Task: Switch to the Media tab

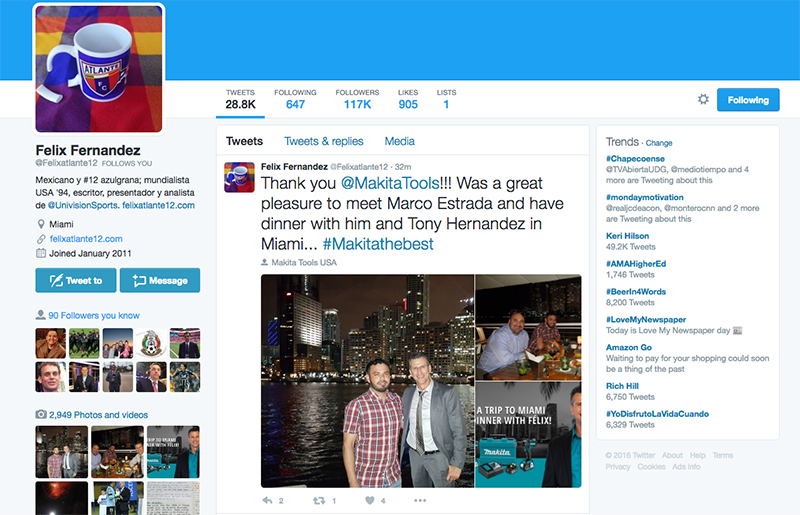Action: 399,141
